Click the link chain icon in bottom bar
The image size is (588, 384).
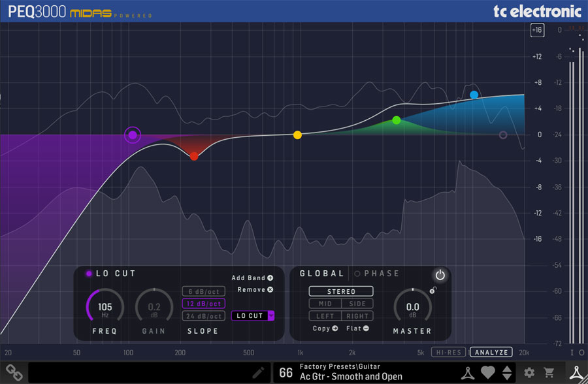click(14, 373)
